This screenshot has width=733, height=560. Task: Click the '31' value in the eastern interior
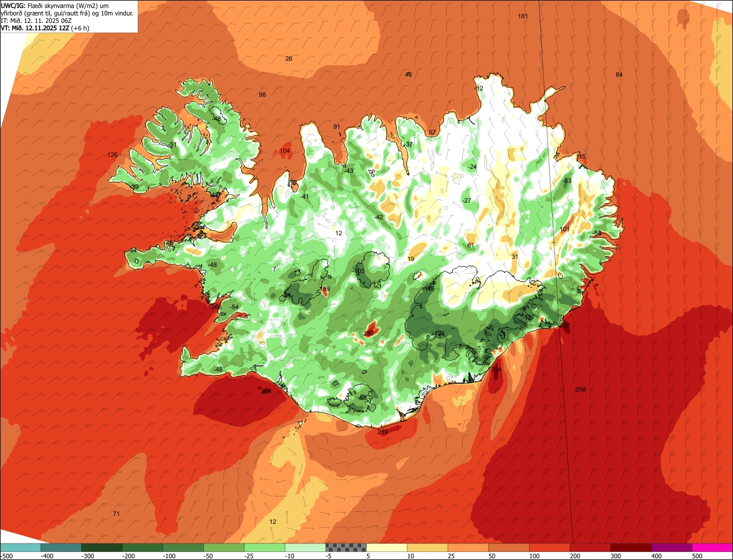click(x=515, y=257)
